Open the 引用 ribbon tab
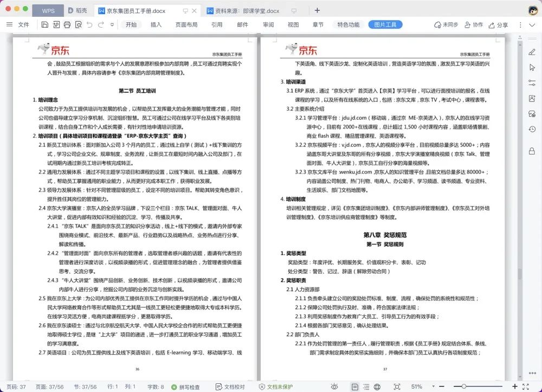Viewport: 542px width, 392px height. 217,24
